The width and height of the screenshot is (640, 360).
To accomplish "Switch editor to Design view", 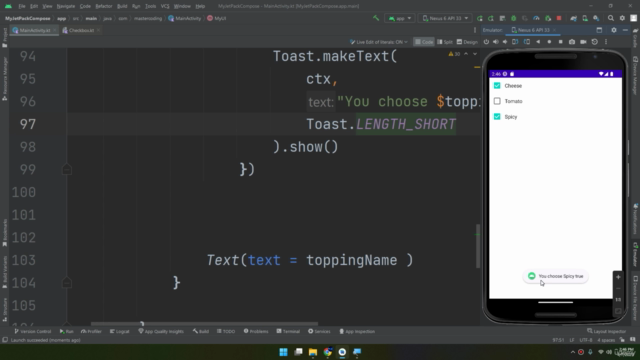I will (x=467, y=42).
